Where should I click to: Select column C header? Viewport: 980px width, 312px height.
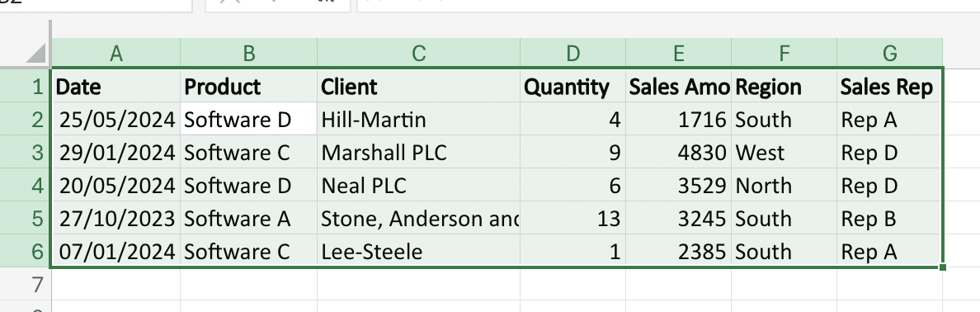click(418, 53)
